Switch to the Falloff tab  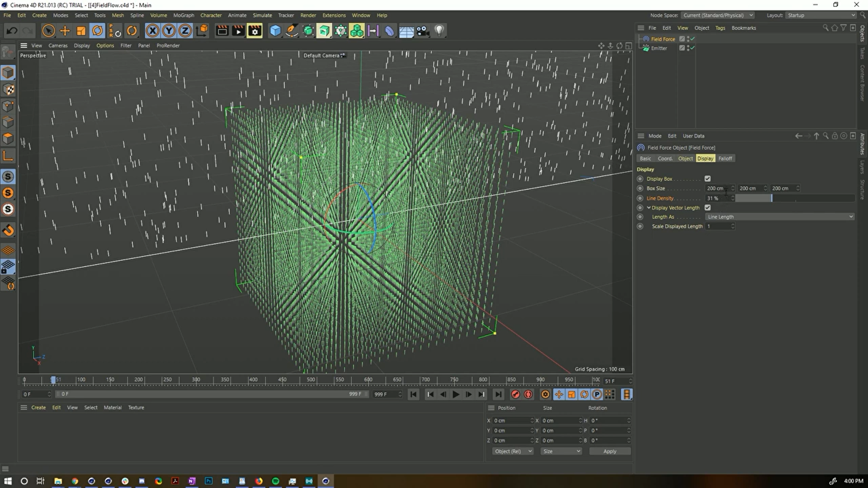[x=725, y=159]
